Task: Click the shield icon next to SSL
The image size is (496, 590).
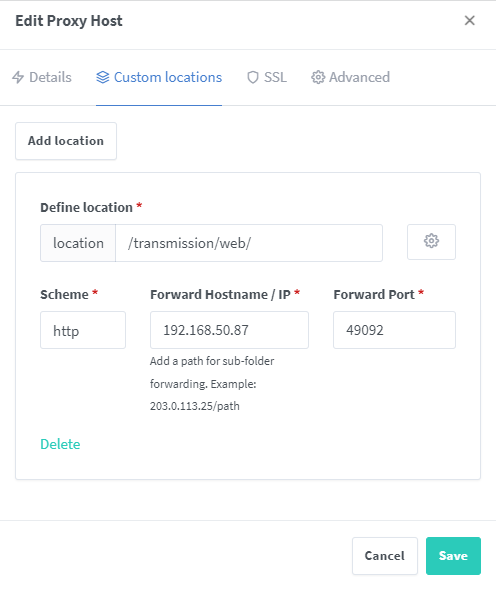Action: [253, 77]
